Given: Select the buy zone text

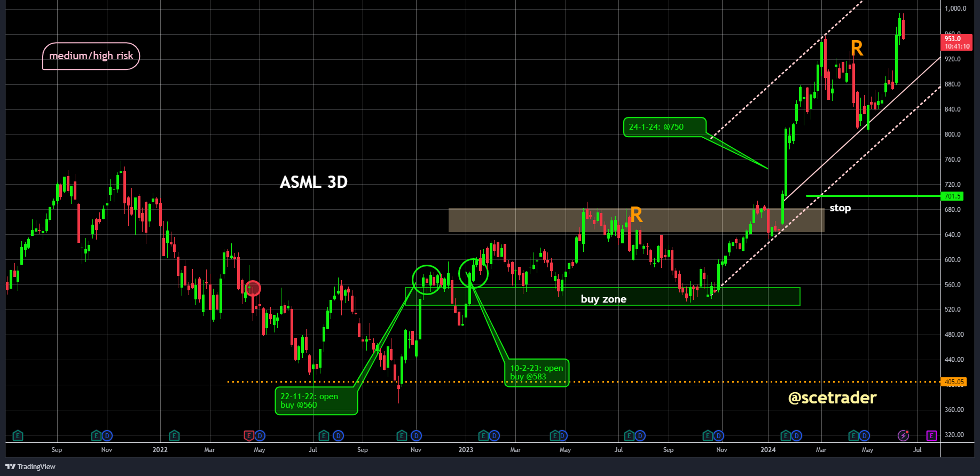Looking at the screenshot, I should (603, 299).
